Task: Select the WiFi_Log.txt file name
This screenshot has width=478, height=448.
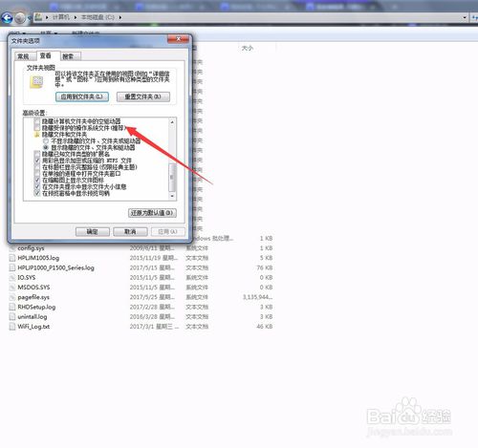Action: 33,327
